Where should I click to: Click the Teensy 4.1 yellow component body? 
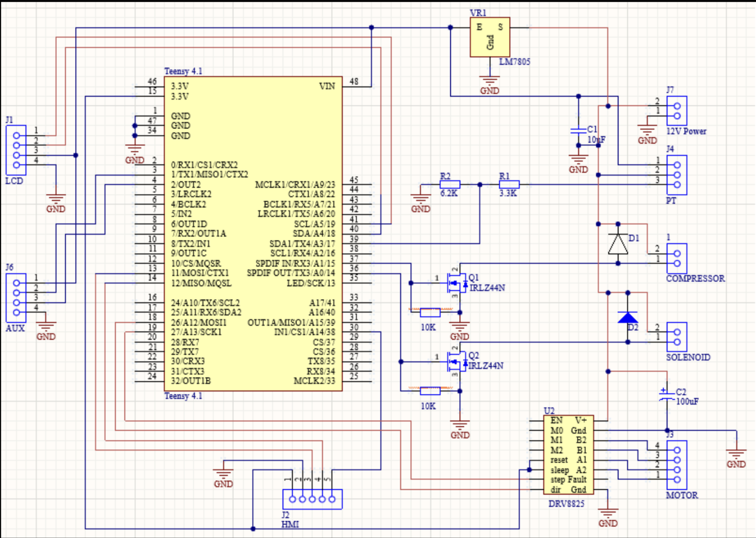point(253,234)
